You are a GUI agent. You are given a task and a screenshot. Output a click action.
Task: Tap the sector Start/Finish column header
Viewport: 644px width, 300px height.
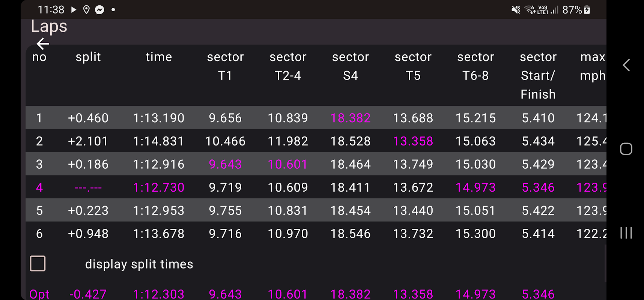[538, 75]
